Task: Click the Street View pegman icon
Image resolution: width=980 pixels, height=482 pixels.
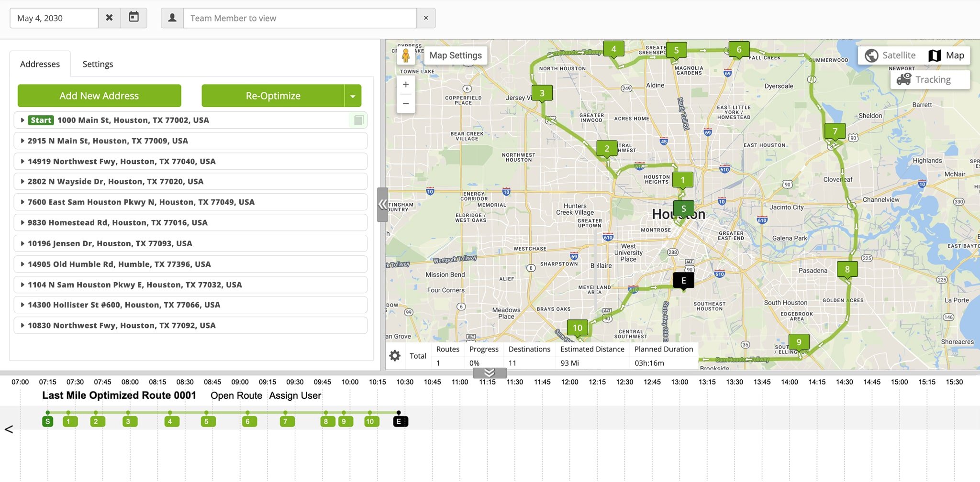Action: point(406,55)
